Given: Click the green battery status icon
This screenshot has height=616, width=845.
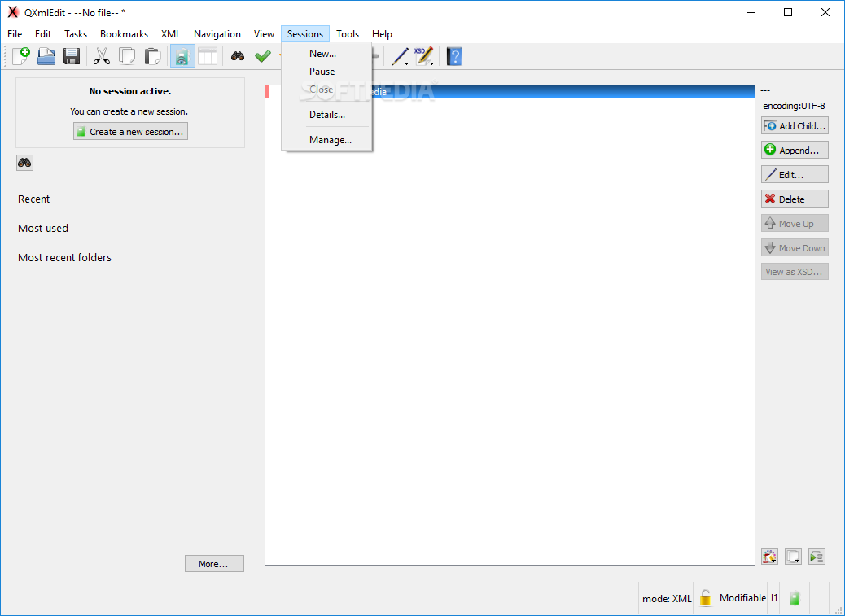Looking at the screenshot, I should [x=795, y=598].
